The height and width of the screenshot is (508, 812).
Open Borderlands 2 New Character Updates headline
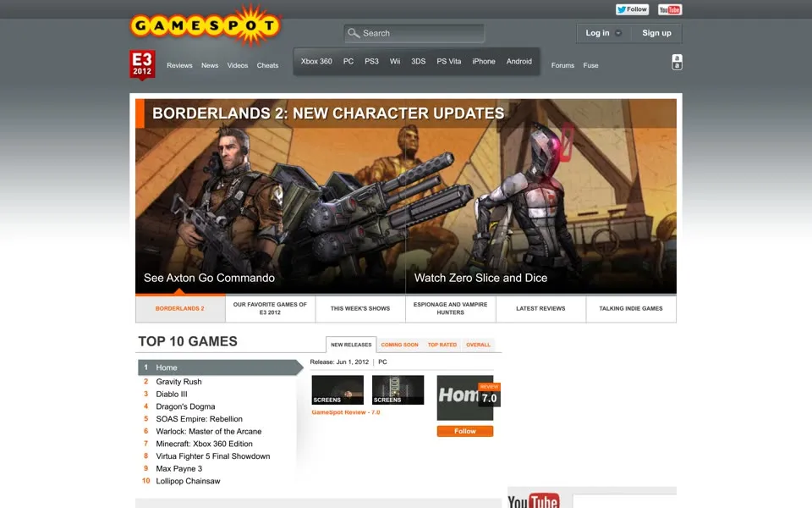[x=328, y=113]
